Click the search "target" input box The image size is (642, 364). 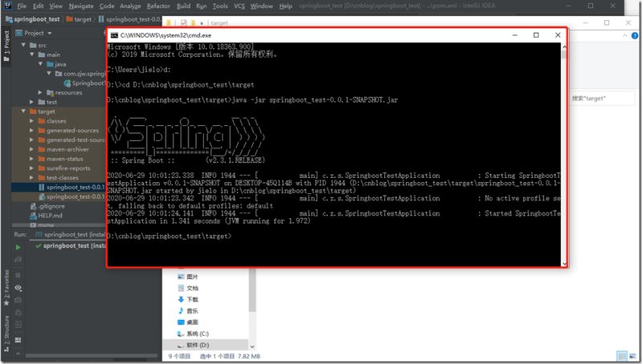click(602, 98)
